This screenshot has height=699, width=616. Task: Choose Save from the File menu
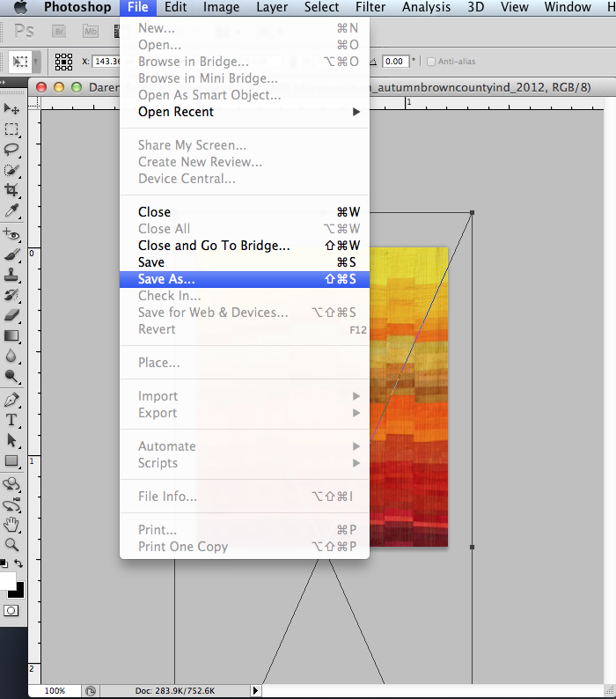tap(245, 262)
